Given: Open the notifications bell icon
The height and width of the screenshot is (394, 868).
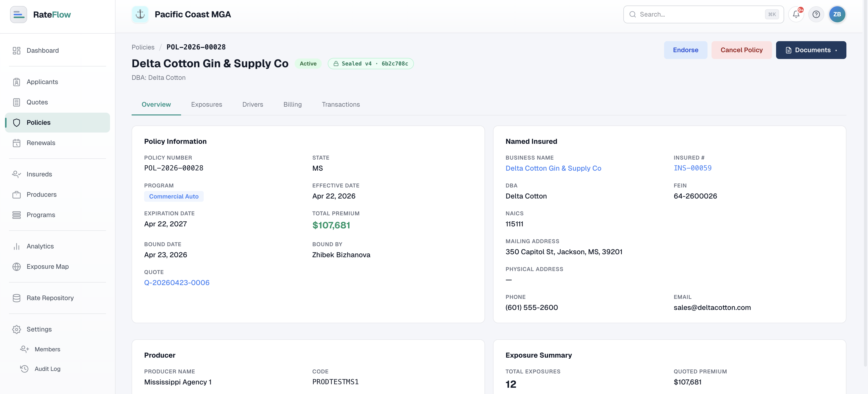Looking at the screenshot, I should [x=796, y=15].
